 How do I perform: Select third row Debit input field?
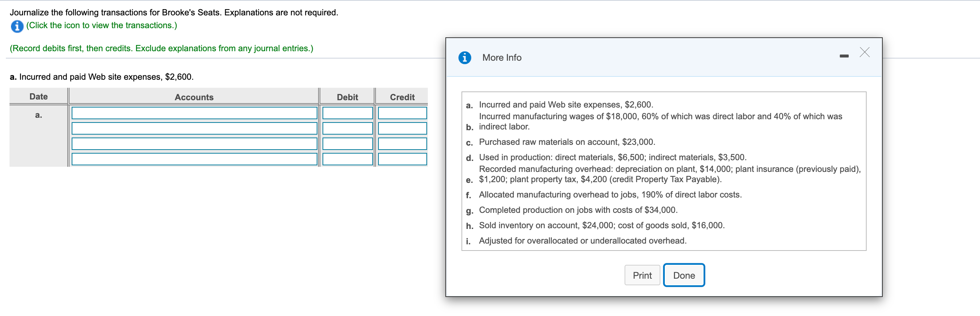pos(348,143)
